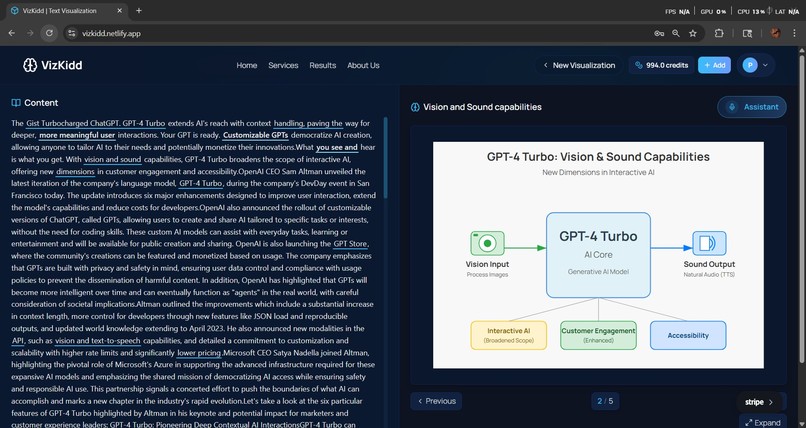
Task: Click the diagram title GPT-4 Turbo: Vision & Sound Capabilities
Action: tap(598, 157)
